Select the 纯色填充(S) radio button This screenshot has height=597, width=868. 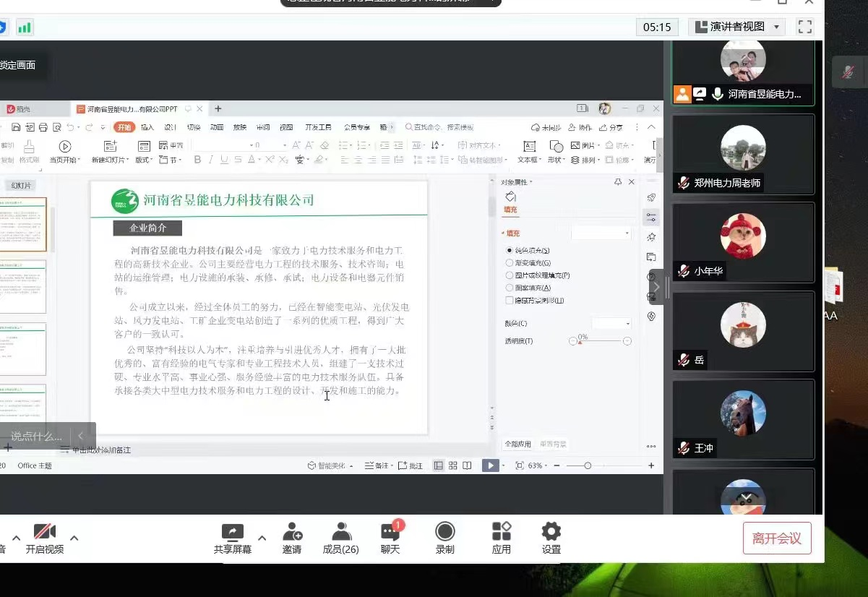(x=510, y=250)
